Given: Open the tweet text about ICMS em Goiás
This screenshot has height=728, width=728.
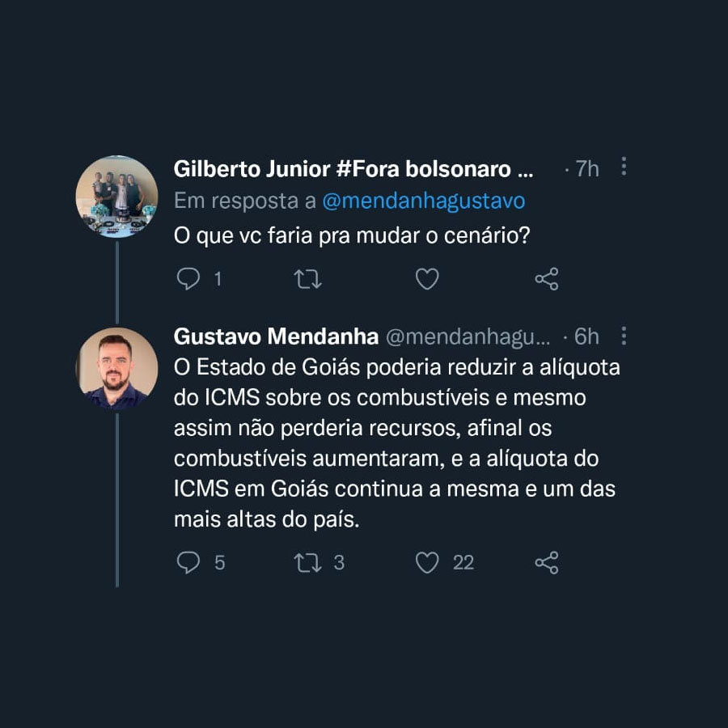Looking at the screenshot, I should coord(396,443).
